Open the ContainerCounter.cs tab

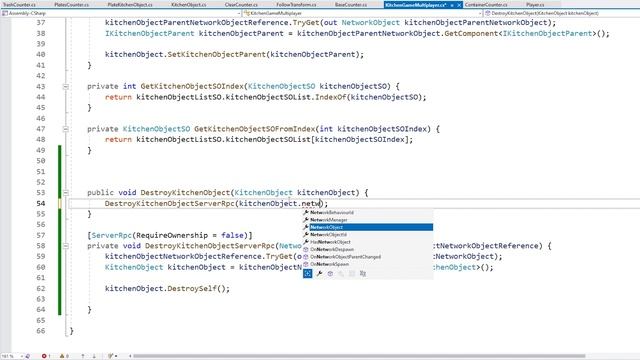(486, 4)
